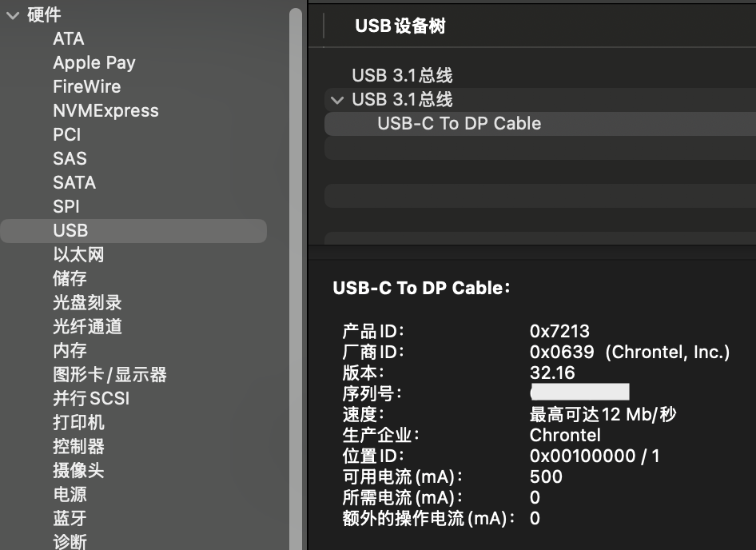Open 图形卡/显示器 category

point(109,374)
